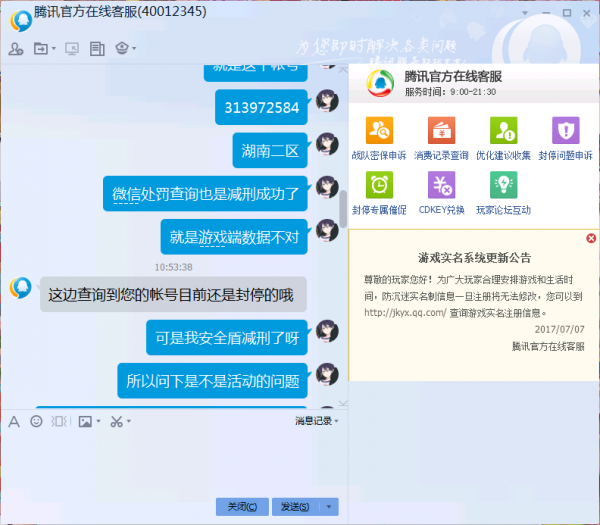Open CDKEY兑换 icon
The width and height of the screenshot is (600, 525).
441,185
